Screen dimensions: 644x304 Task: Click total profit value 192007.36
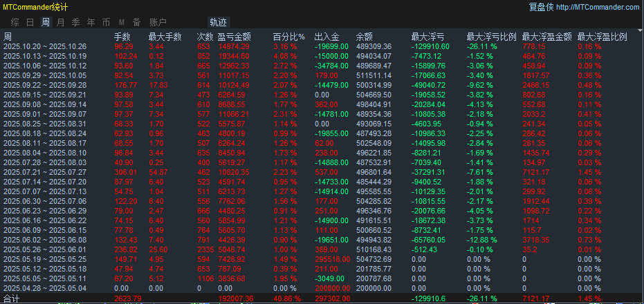234,298
